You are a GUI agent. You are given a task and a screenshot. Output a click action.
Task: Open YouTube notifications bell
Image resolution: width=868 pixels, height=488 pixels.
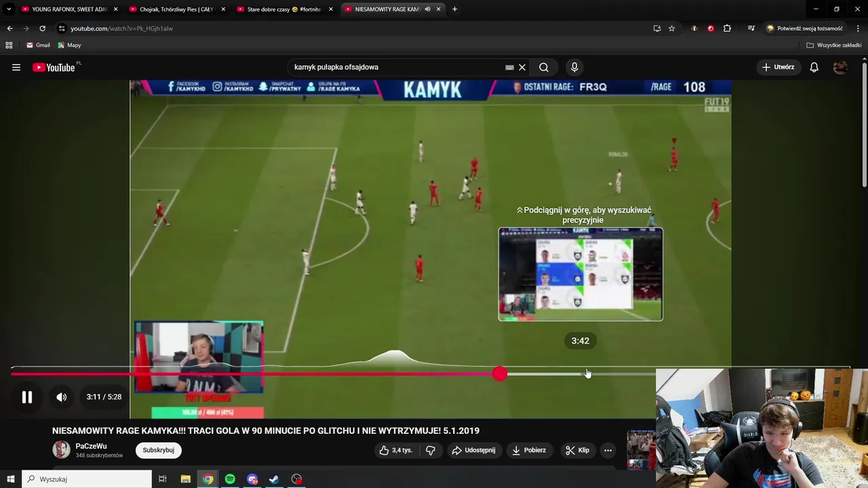point(814,67)
